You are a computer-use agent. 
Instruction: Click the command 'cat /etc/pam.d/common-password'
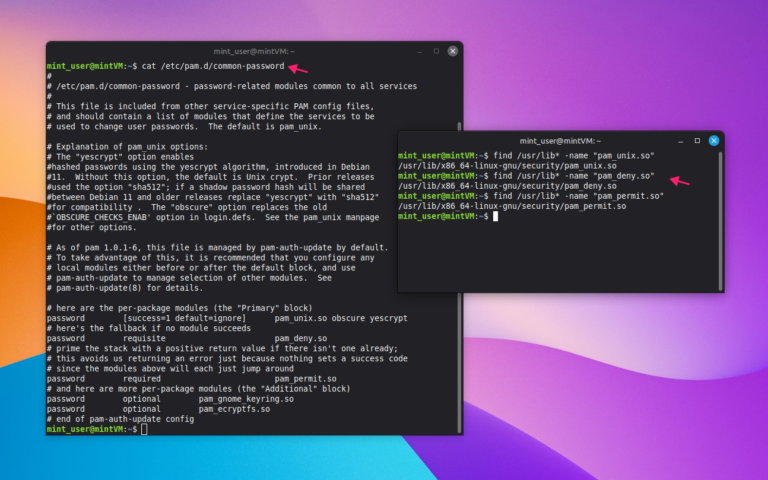point(213,66)
